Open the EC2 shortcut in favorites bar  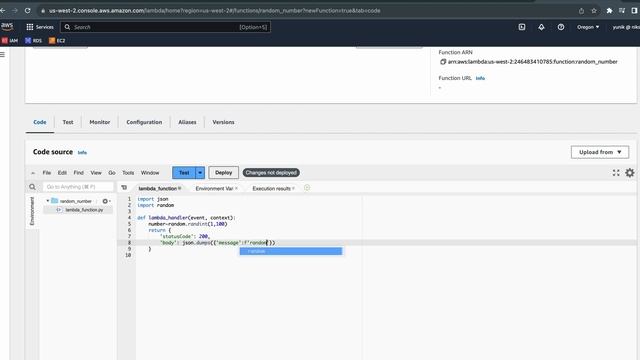coord(57,40)
